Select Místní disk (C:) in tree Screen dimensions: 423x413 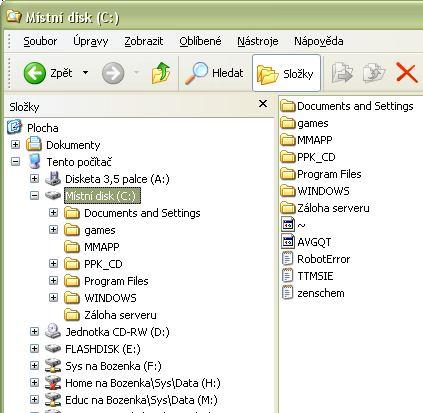click(x=102, y=196)
